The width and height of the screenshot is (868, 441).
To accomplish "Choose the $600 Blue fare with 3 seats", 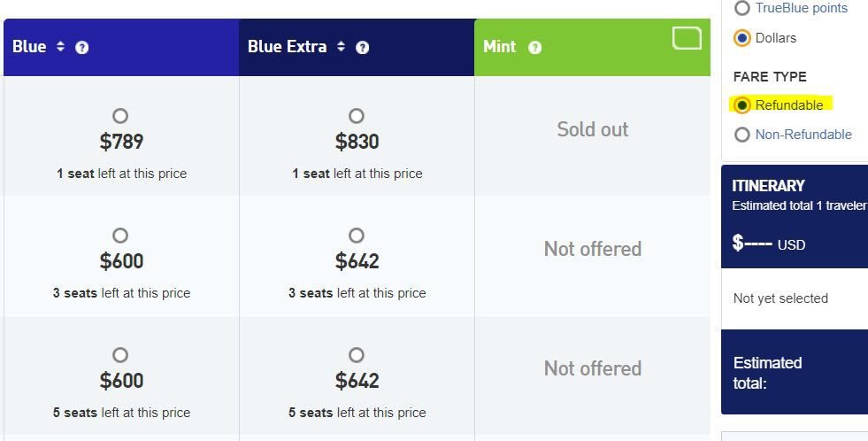I will point(120,236).
